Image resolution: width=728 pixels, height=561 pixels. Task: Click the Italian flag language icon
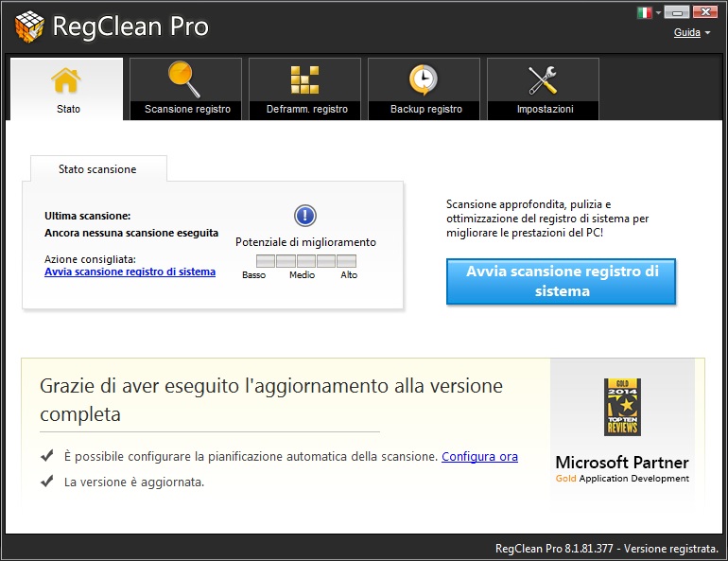[x=645, y=12]
